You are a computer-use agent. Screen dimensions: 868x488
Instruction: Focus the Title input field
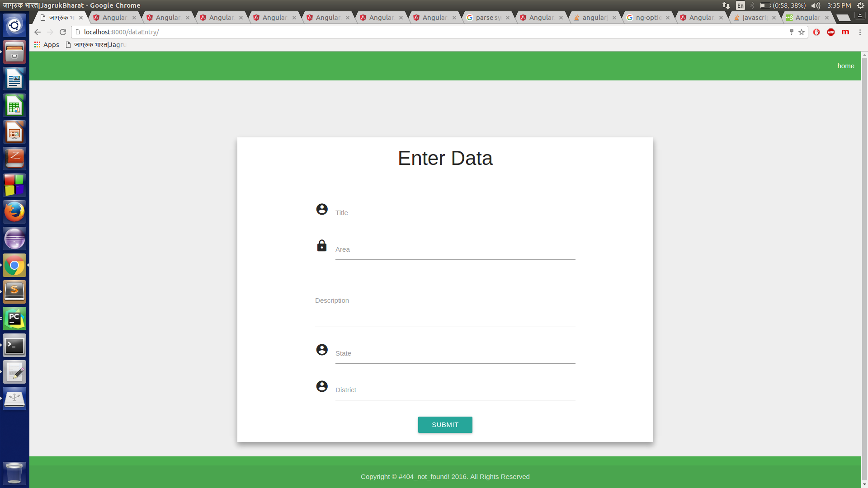click(455, 213)
